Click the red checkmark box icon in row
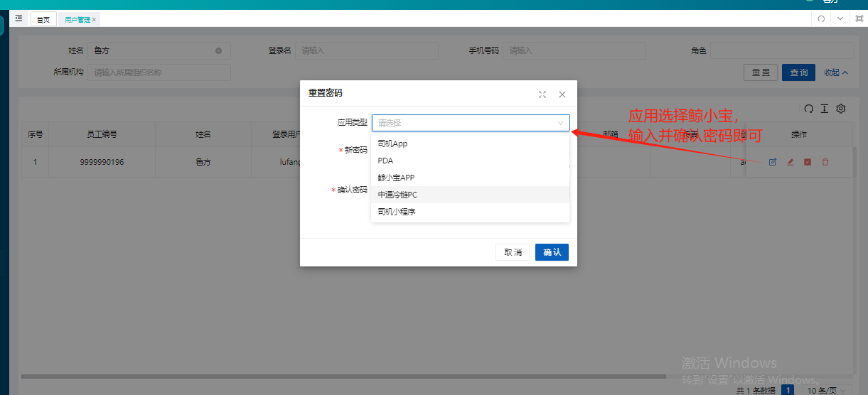 click(x=808, y=162)
